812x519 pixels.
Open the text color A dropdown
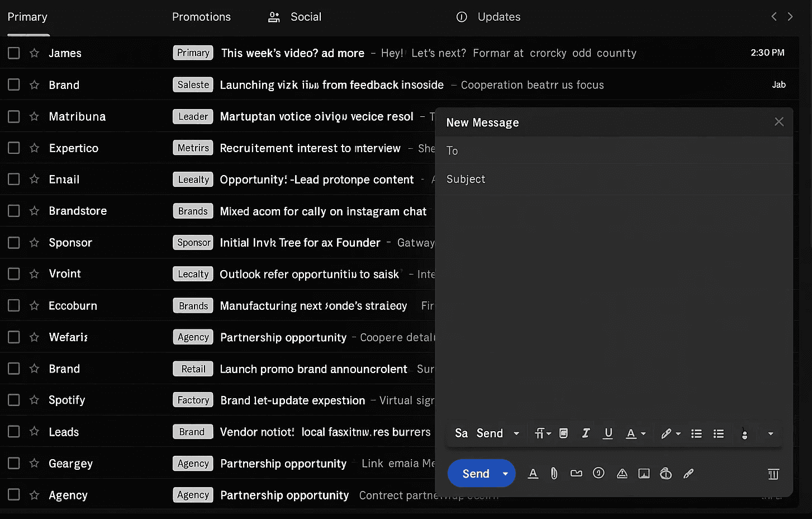[x=635, y=433]
